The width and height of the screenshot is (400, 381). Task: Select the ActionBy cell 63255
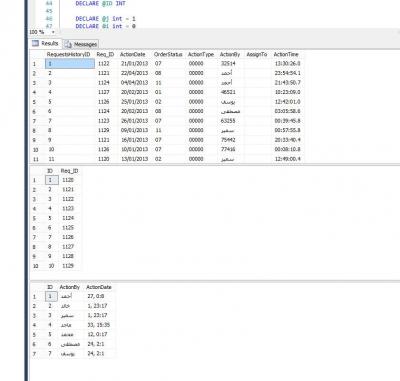click(231, 121)
